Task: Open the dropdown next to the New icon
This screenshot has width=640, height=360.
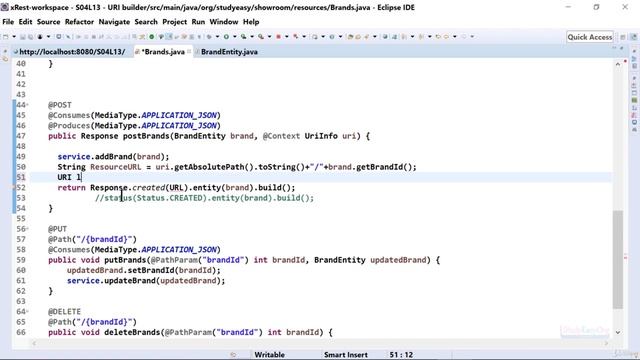Action: (14, 37)
